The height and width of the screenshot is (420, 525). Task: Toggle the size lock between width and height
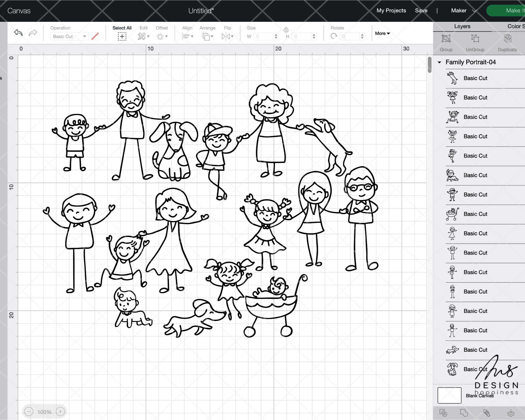(286, 30)
